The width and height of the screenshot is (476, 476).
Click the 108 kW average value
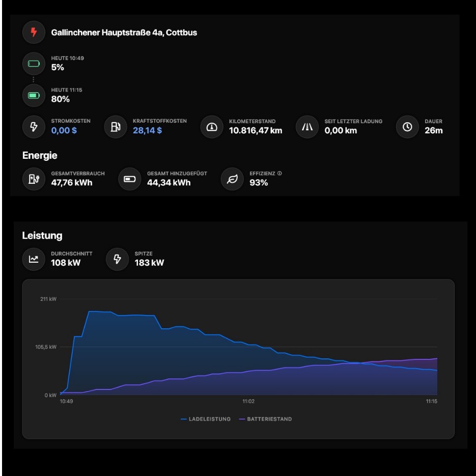pos(66,263)
